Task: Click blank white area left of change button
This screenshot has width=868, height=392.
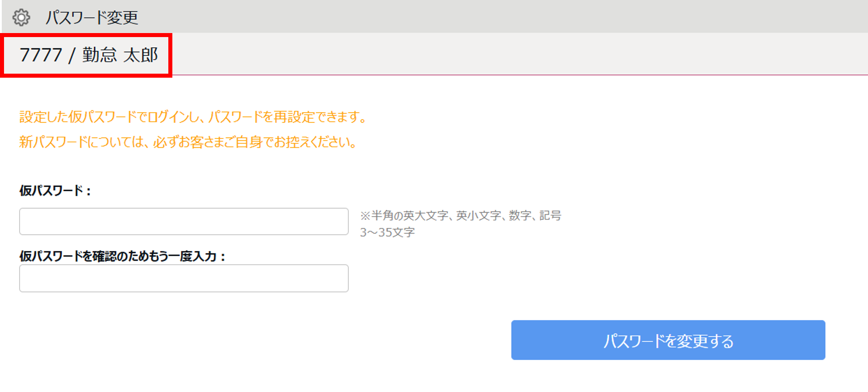Action: click(x=313, y=340)
